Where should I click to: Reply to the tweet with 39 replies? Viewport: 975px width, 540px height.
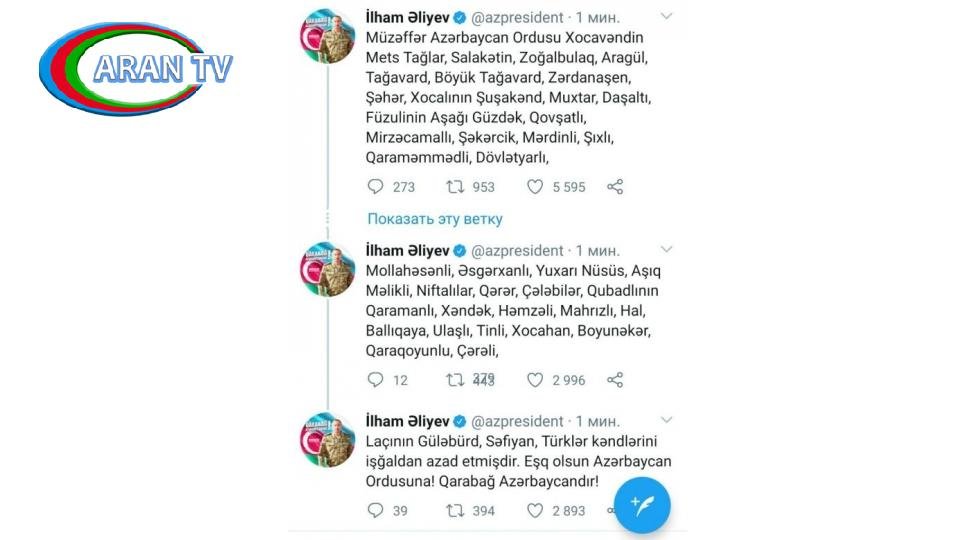376,510
